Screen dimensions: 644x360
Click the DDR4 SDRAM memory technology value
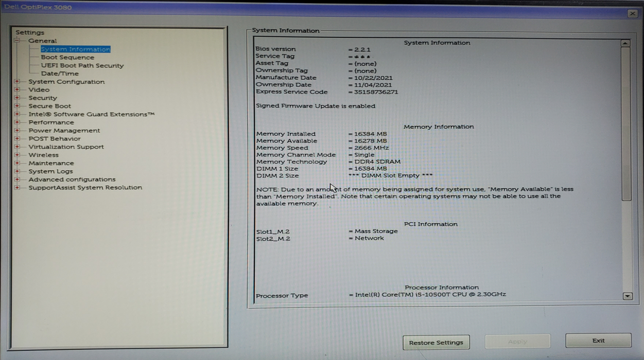[377, 162]
